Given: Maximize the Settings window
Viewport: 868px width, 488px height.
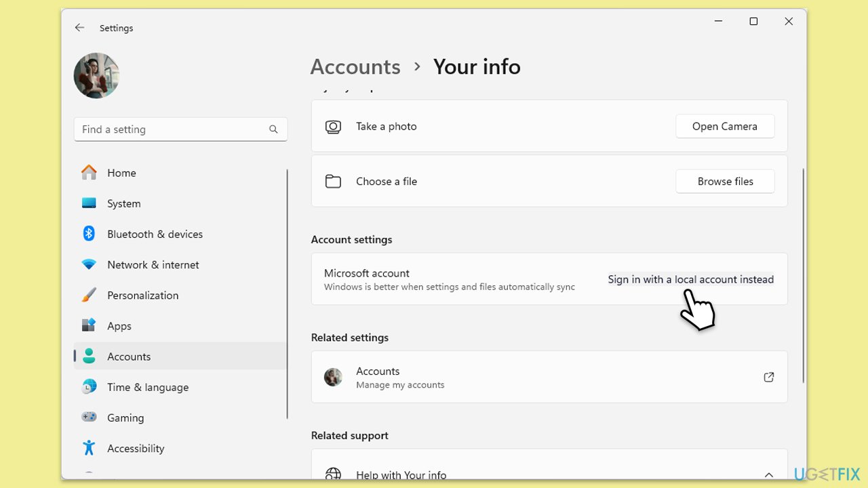Looking at the screenshot, I should coord(753,22).
